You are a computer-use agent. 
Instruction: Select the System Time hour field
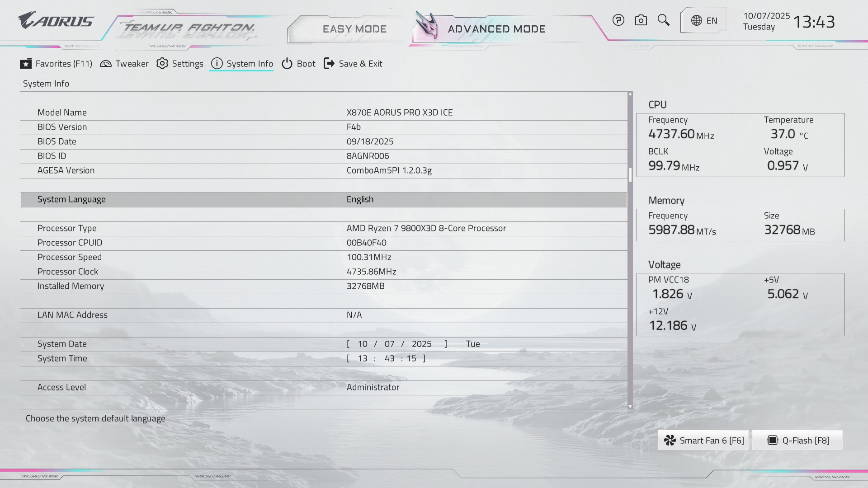click(x=363, y=358)
